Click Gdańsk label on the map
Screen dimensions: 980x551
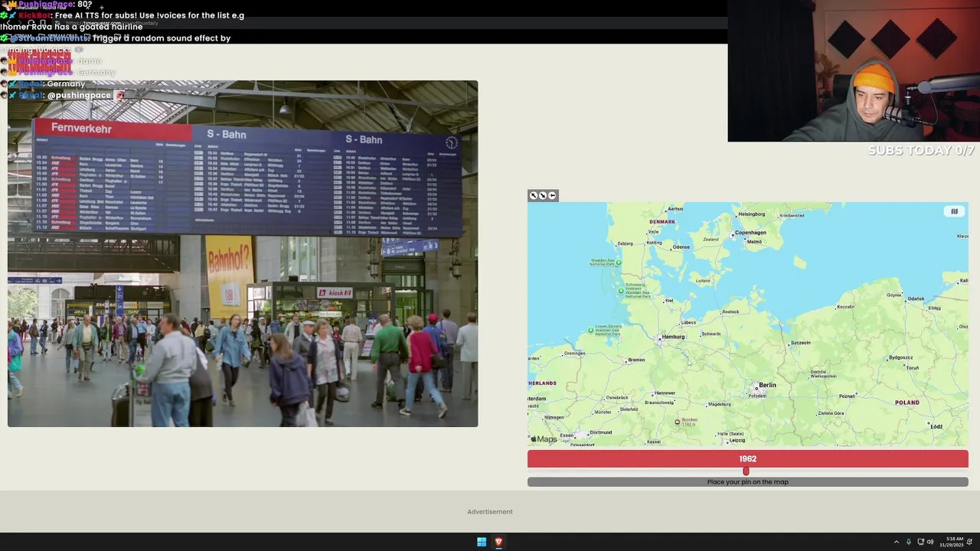point(915,298)
